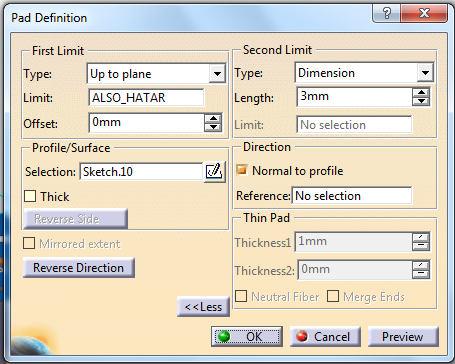Open First Limit Type dropdown

point(217,74)
